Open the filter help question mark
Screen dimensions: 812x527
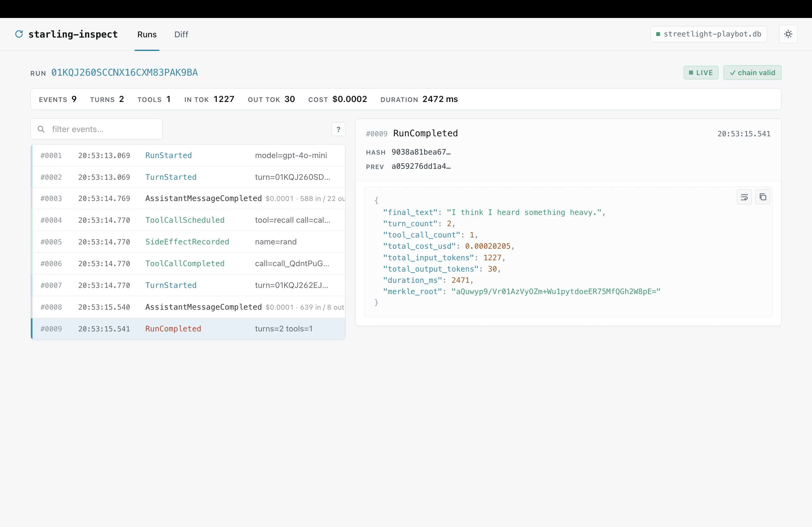pyautogui.click(x=338, y=129)
